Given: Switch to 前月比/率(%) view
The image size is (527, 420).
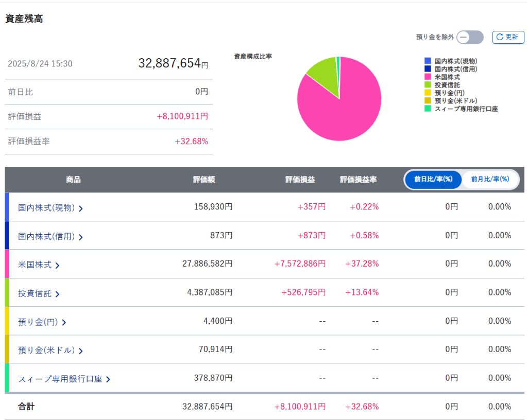Looking at the screenshot, I should coord(490,180).
